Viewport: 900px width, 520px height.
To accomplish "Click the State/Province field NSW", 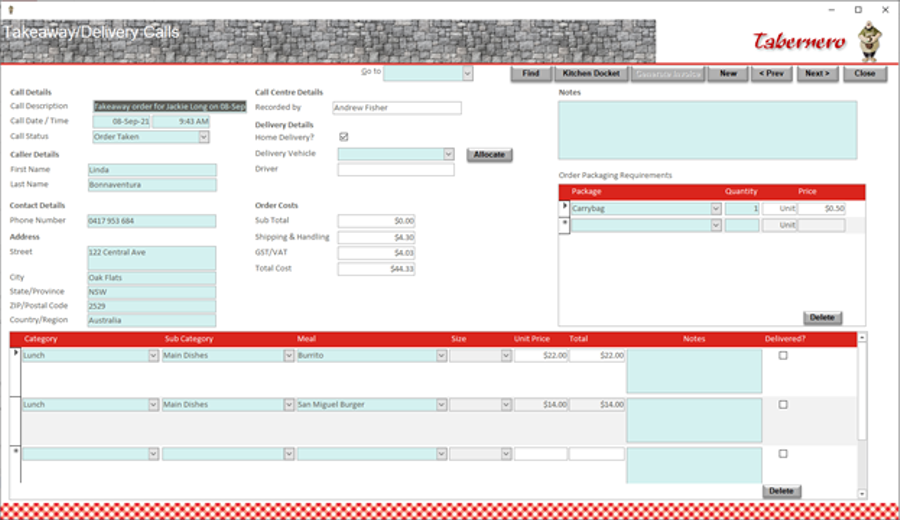I will coord(152,292).
